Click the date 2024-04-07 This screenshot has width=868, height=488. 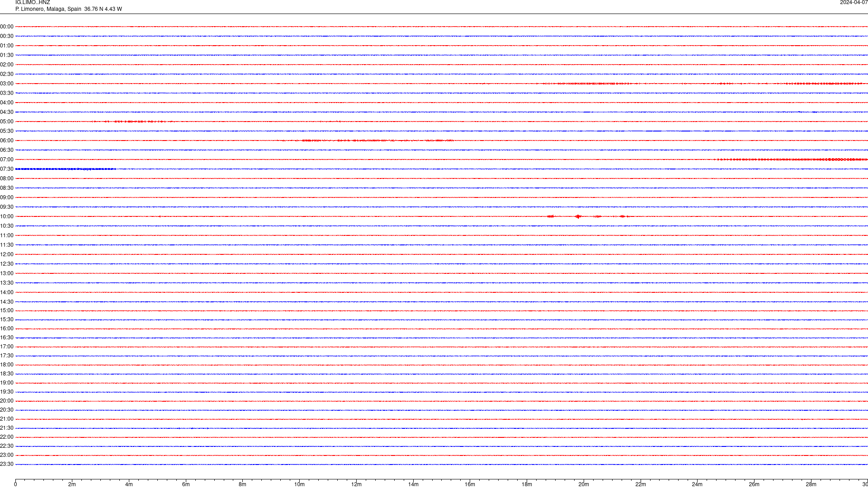(854, 3)
